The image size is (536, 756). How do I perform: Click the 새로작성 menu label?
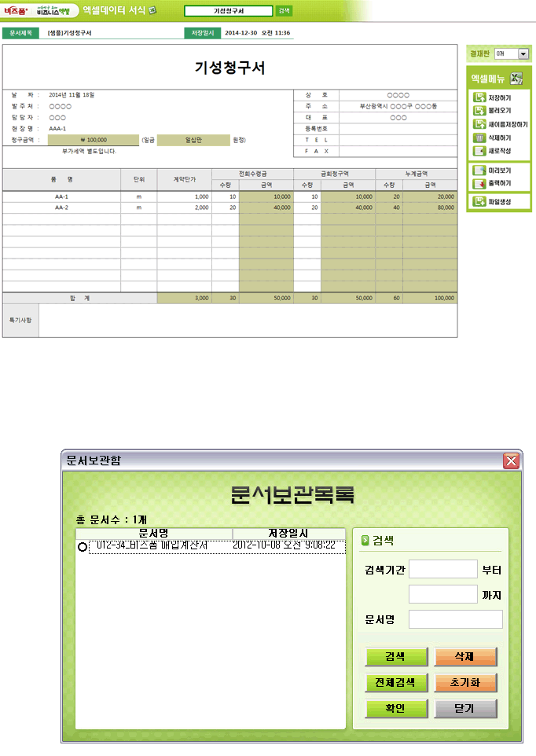pyautogui.click(x=499, y=151)
